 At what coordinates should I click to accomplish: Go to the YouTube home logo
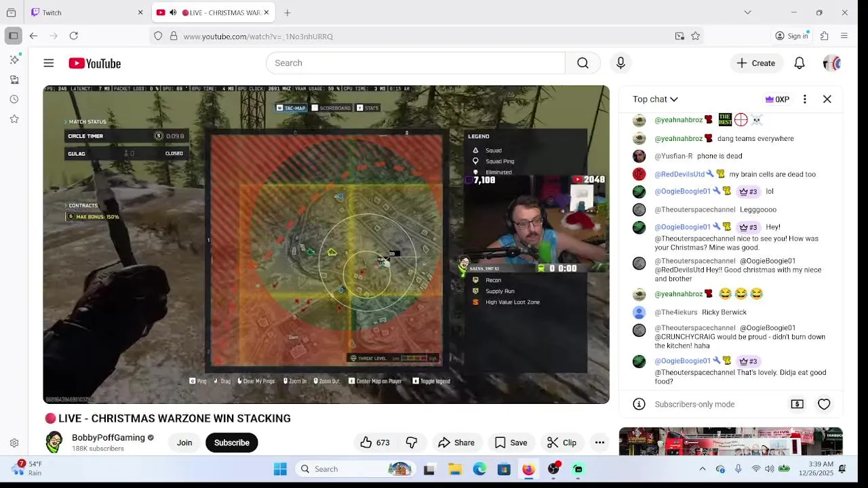pos(94,63)
